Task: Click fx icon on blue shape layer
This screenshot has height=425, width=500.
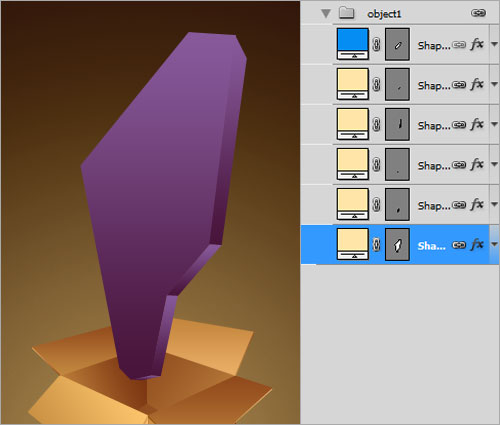Action: click(x=477, y=44)
